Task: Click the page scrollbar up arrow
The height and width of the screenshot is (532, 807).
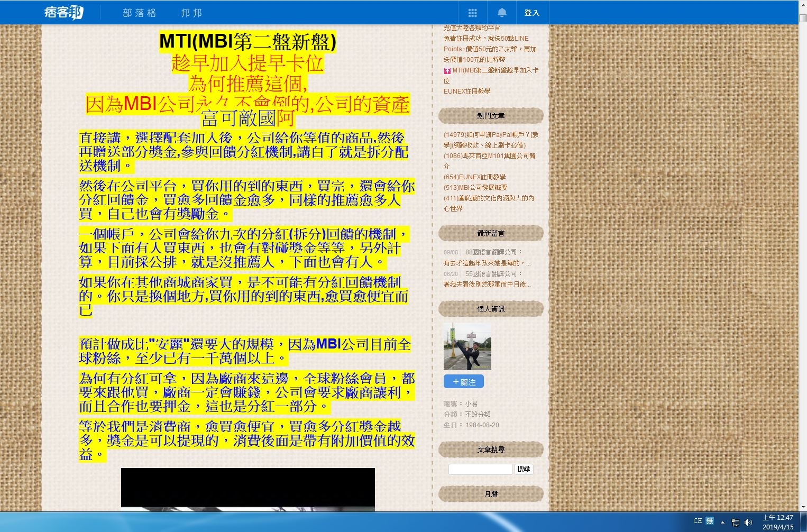Action: pos(803,5)
